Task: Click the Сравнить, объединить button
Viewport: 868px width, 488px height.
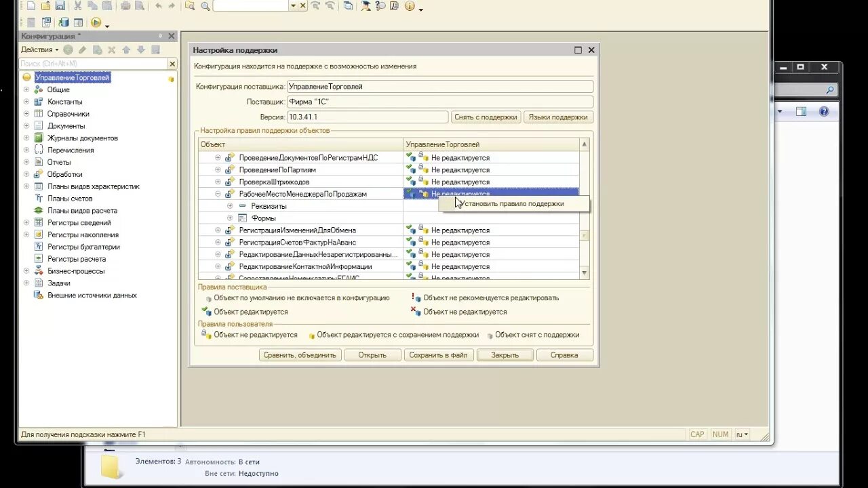Action: 300,354
